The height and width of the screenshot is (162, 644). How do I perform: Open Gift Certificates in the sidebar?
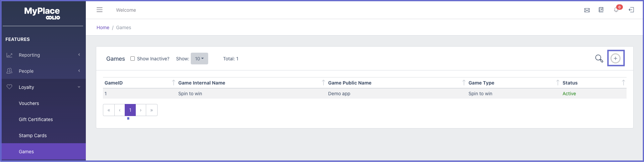tap(36, 119)
